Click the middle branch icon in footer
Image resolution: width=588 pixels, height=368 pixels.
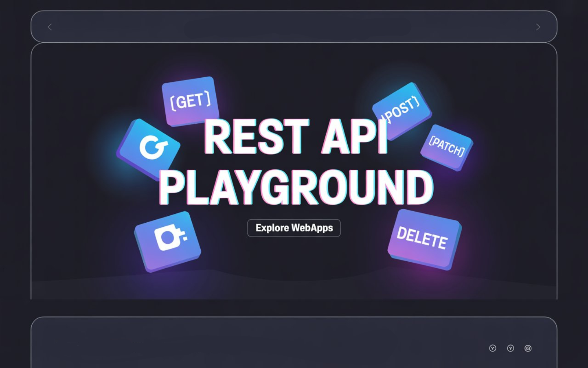pyautogui.click(x=510, y=348)
